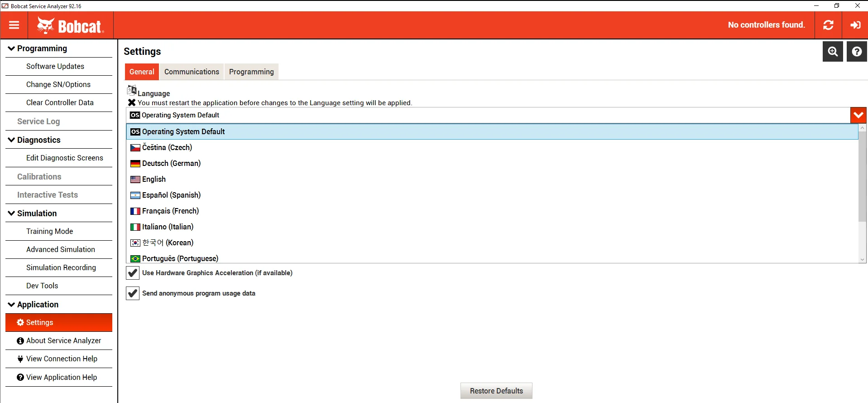
Task: Click the login arrow icon
Action: [855, 25]
